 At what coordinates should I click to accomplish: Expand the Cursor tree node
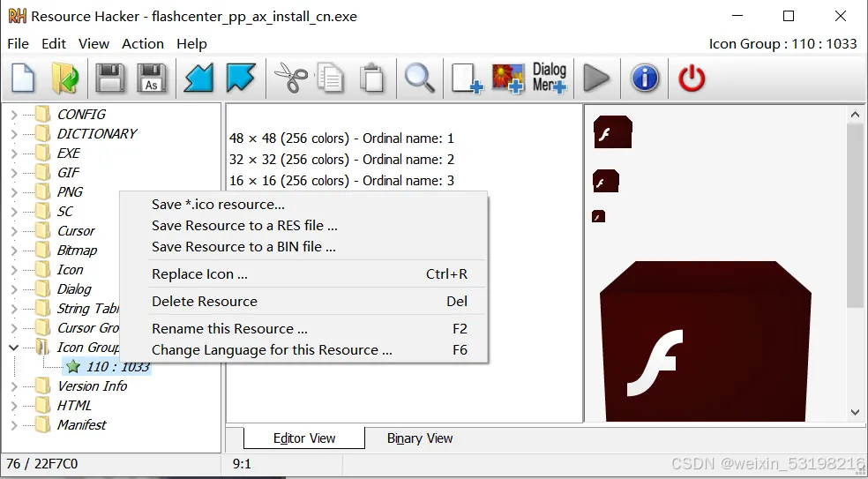click(14, 231)
